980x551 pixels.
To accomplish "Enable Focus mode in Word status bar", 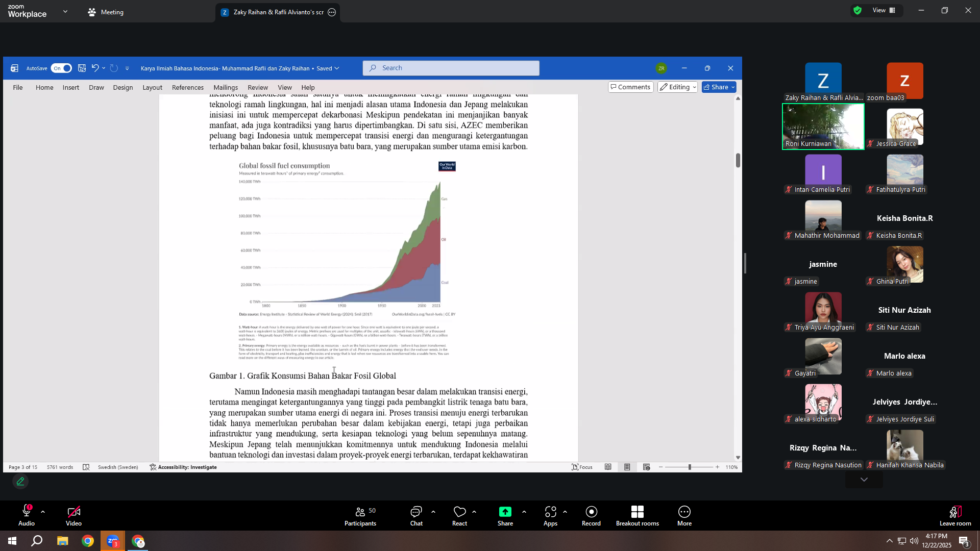I will point(582,467).
